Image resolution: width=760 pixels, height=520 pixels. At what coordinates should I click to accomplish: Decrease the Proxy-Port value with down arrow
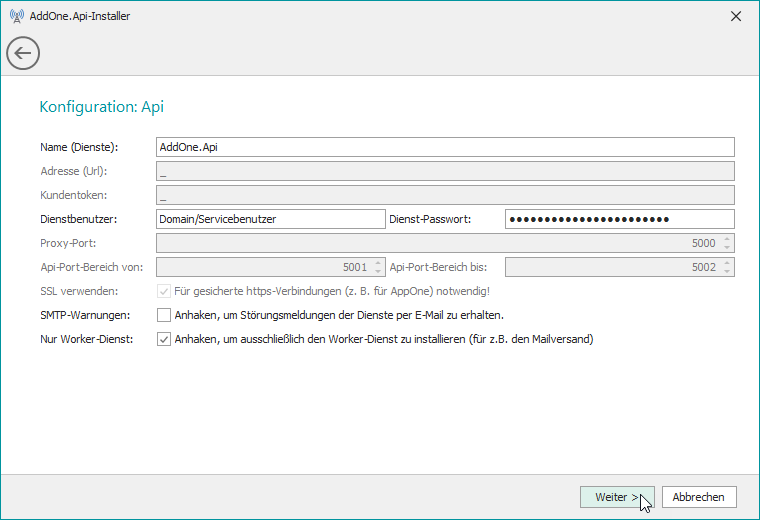pos(727,247)
